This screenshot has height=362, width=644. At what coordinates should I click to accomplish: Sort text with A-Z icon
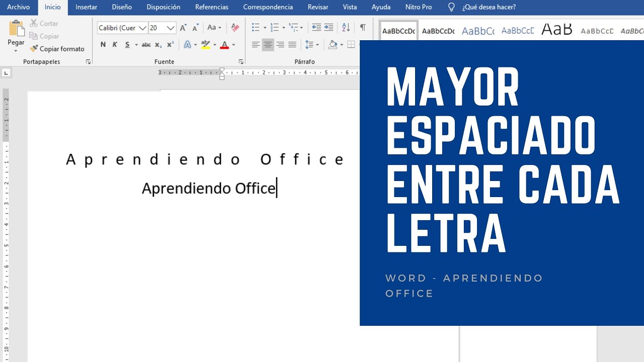coord(346,28)
